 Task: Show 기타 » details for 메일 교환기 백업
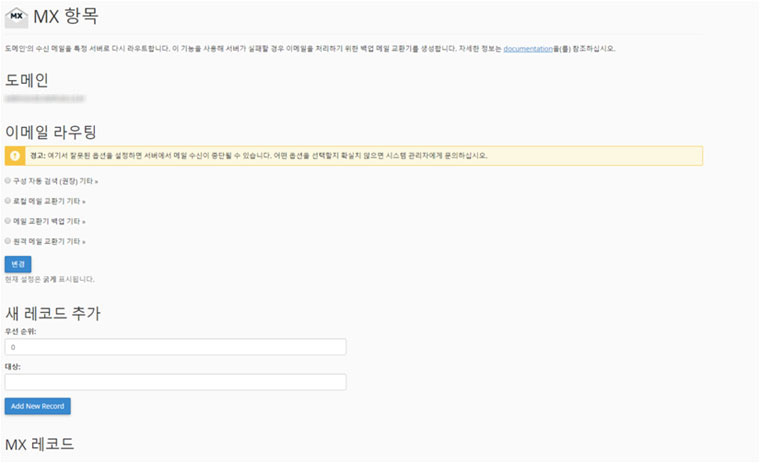(x=77, y=222)
